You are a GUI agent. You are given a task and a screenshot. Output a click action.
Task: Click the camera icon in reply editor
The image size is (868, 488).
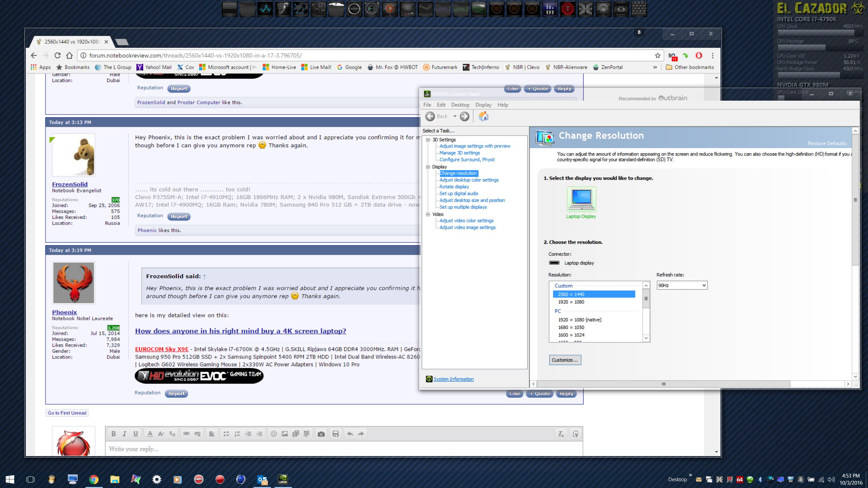321,434
